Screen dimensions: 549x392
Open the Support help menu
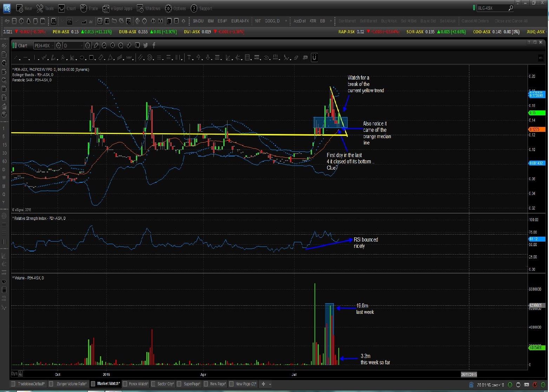201,8
